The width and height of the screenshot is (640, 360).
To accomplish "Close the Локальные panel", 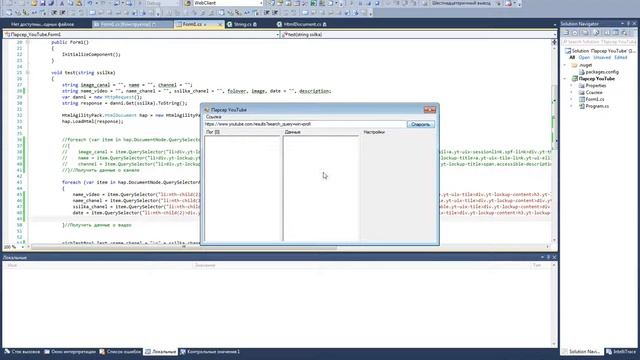I will [x=554, y=257].
